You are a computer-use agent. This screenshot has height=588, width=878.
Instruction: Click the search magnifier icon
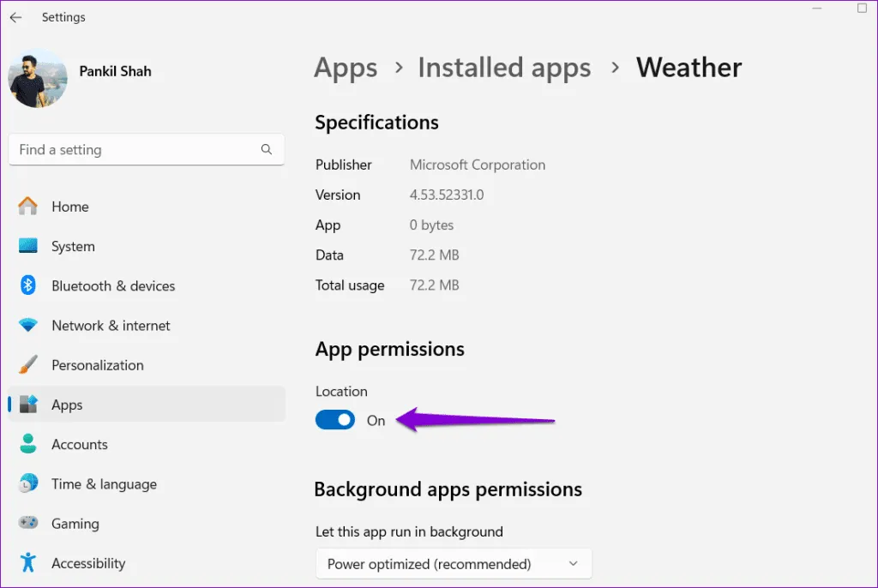click(x=267, y=150)
